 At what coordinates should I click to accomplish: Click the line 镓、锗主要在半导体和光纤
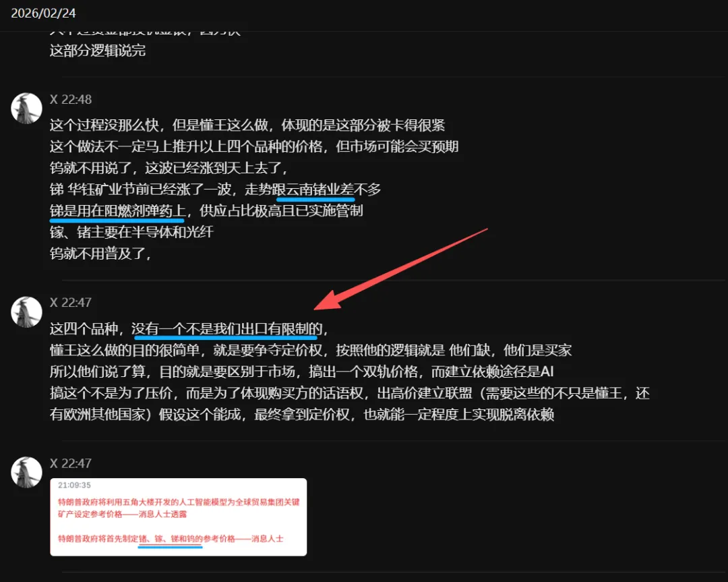click(x=131, y=232)
